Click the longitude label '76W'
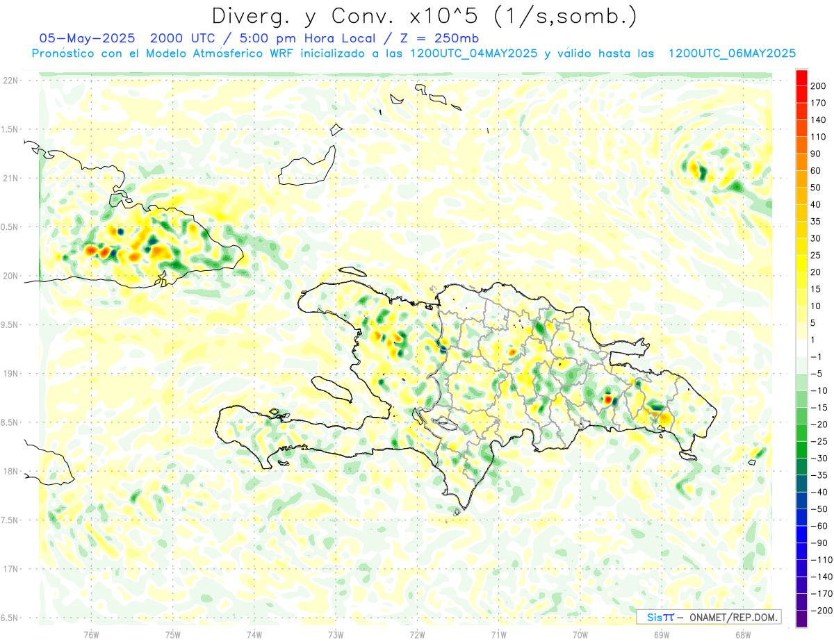Image resolution: width=834 pixels, height=644 pixels. click(92, 635)
